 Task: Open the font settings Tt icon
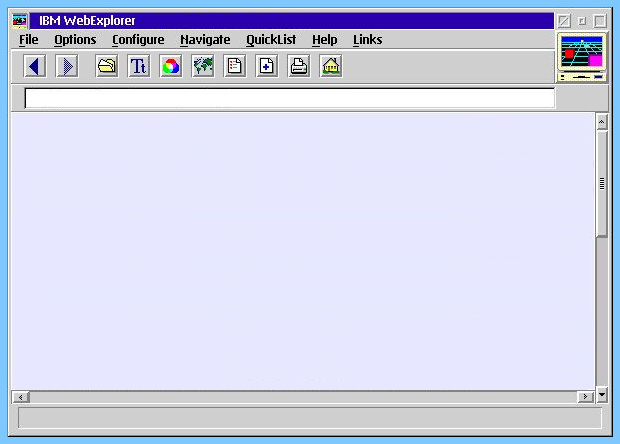pyautogui.click(x=139, y=66)
